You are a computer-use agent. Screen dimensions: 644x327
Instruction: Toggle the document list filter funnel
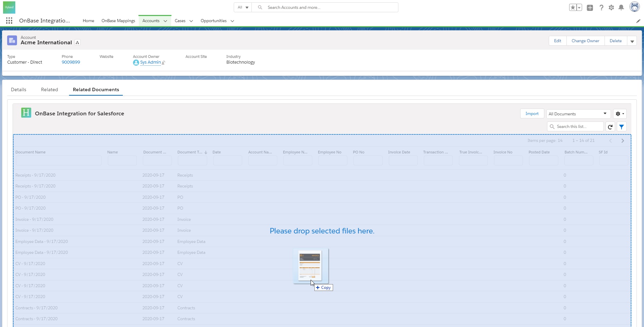tap(622, 127)
